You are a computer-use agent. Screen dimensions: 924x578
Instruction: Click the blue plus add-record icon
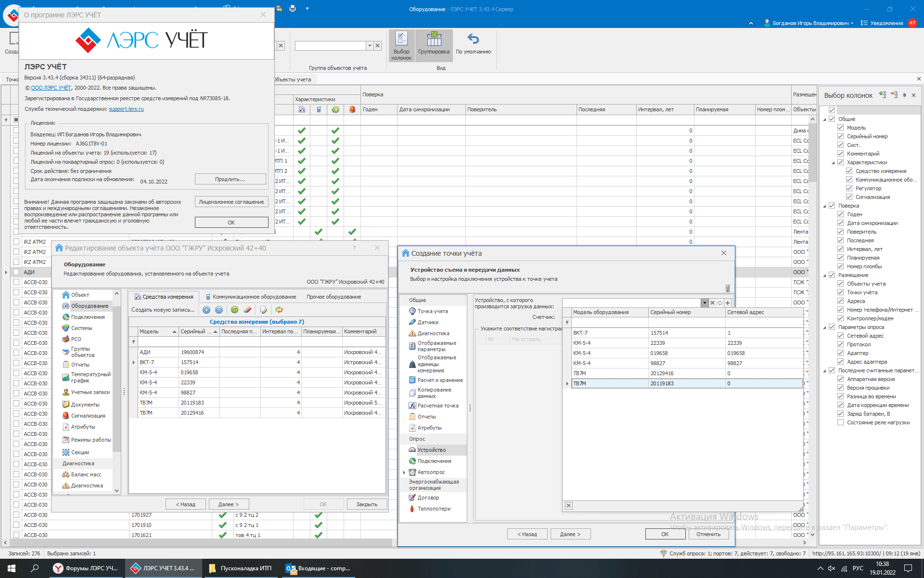206,310
